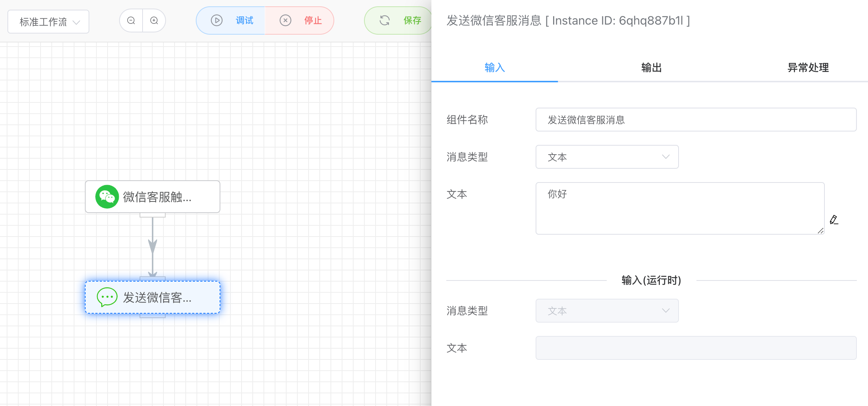Click the play icon in debug button
Screen dimensions: 868x406
[x=217, y=20]
